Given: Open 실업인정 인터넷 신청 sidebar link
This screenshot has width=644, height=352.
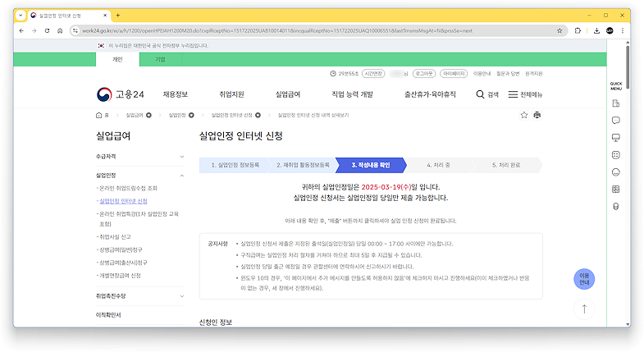Looking at the screenshot, I should [123, 201].
